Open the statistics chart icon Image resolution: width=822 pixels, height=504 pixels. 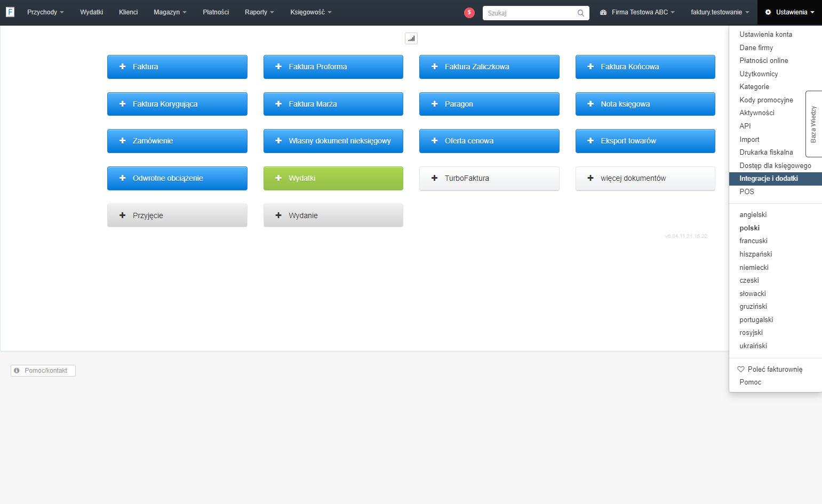point(411,38)
